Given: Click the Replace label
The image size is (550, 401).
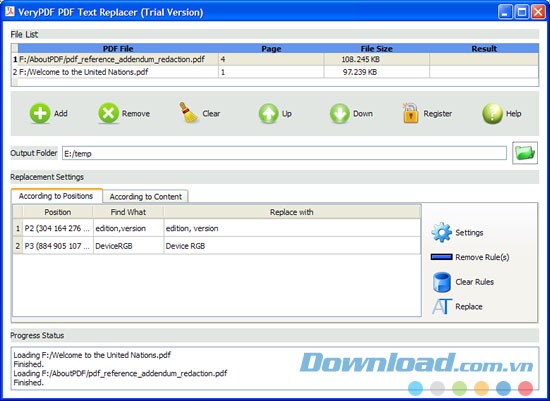Looking at the screenshot, I should pos(469,307).
